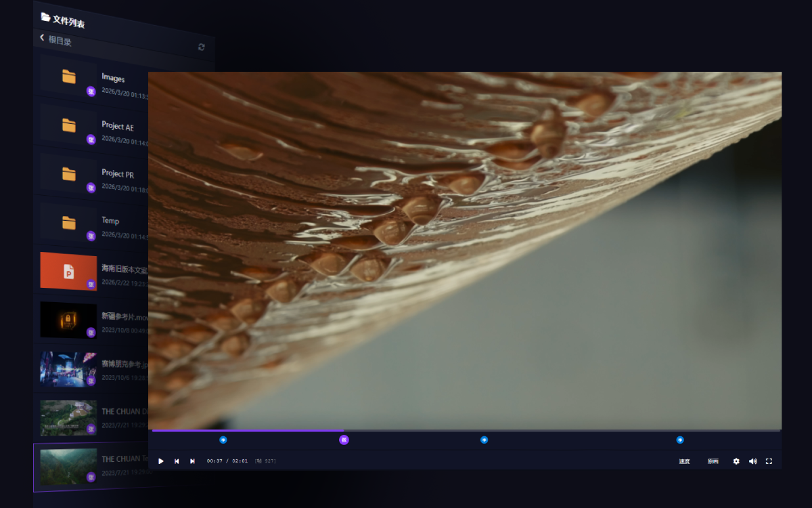Jump to the purple 张 timeline marker
Viewport: 812px width, 508px height.
[x=344, y=440]
